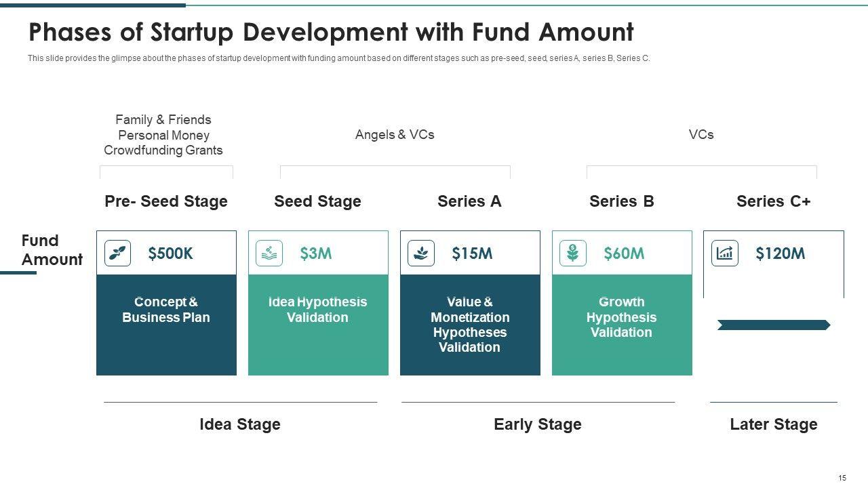
Task: Click the seedling icon beside $3M
Action: tap(269, 253)
